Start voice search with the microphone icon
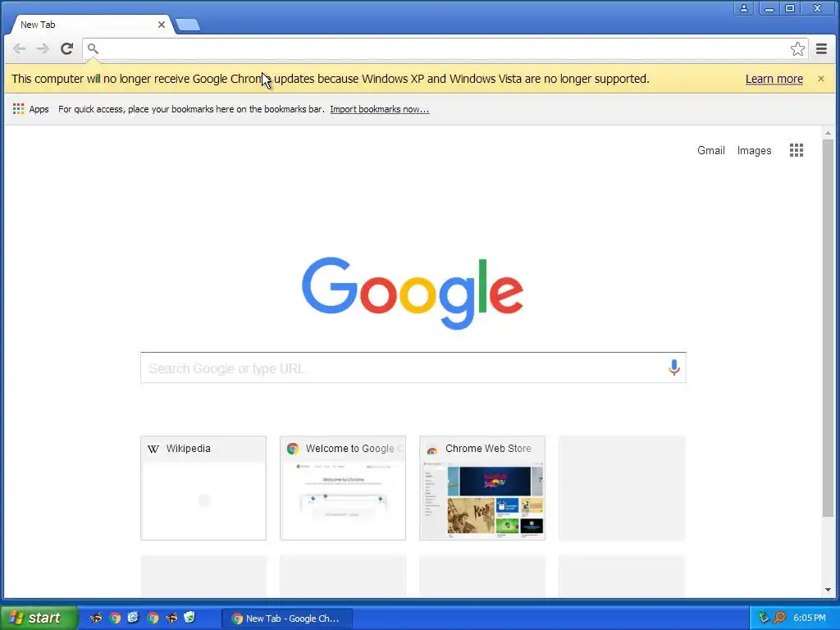The height and width of the screenshot is (630, 840). click(674, 367)
